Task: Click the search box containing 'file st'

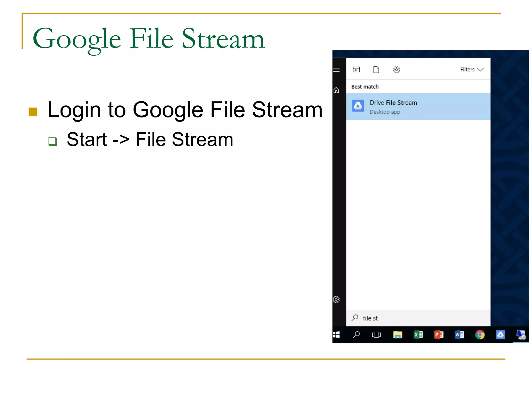Action: pyautogui.click(x=418, y=318)
